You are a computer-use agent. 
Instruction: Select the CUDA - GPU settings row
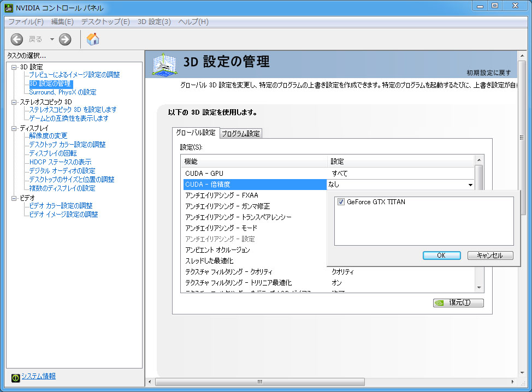[x=328, y=173]
